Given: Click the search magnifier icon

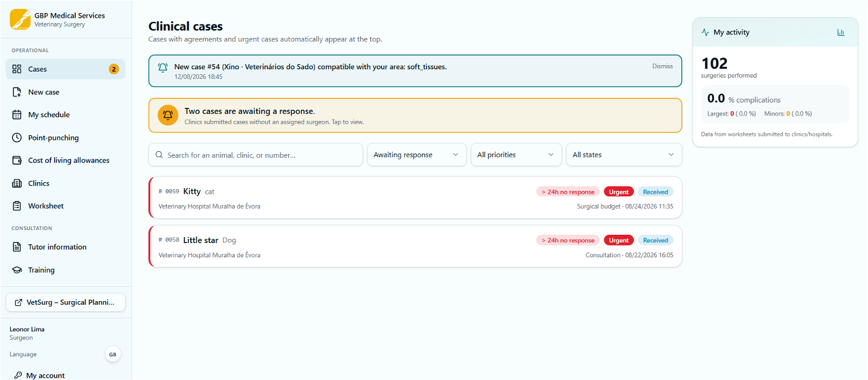Looking at the screenshot, I should click(159, 155).
